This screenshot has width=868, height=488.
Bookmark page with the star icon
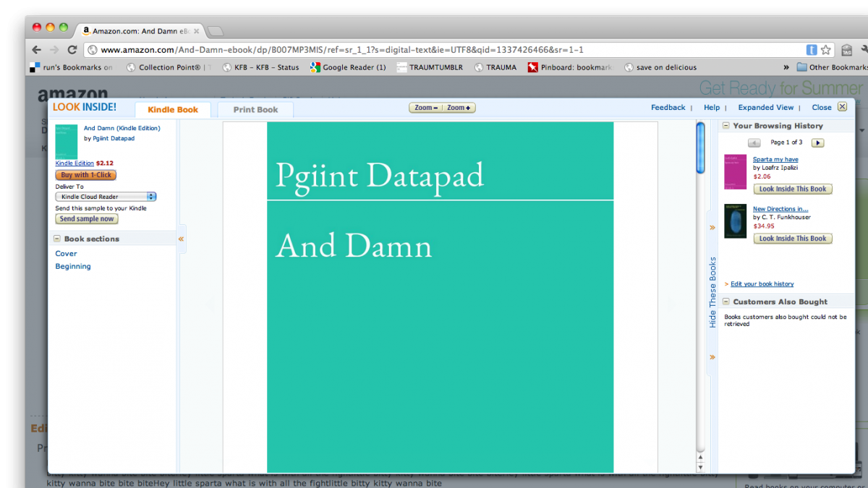826,50
